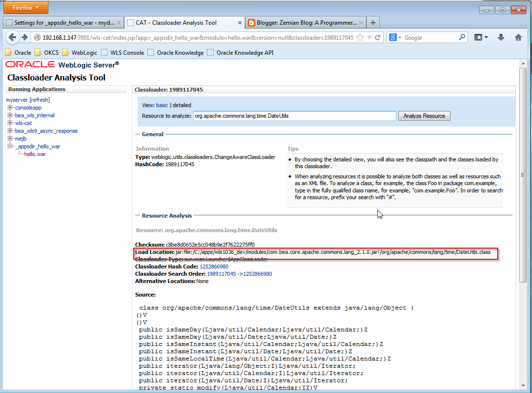Open Classloader Hash Code 1252866980 link
The width and height of the screenshot is (532, 393).
[x=214, y=267]
